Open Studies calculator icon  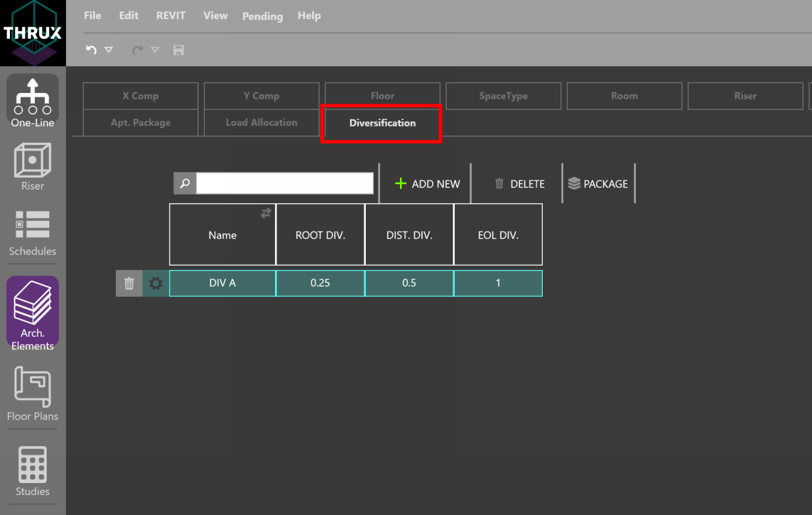point(33,471)
